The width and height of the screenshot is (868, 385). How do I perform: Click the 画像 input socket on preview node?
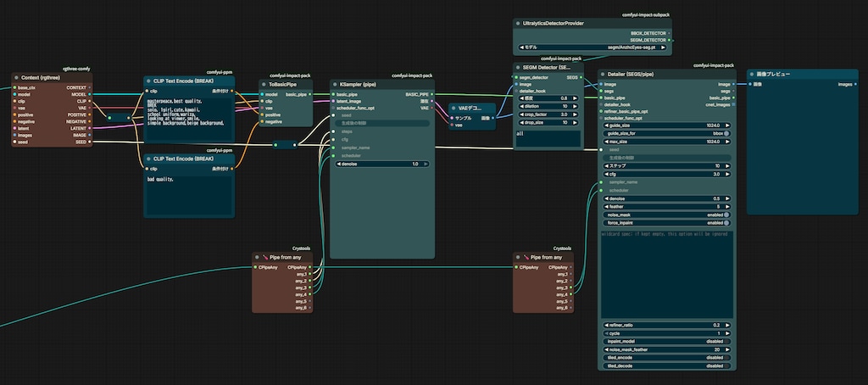point(749,84)
